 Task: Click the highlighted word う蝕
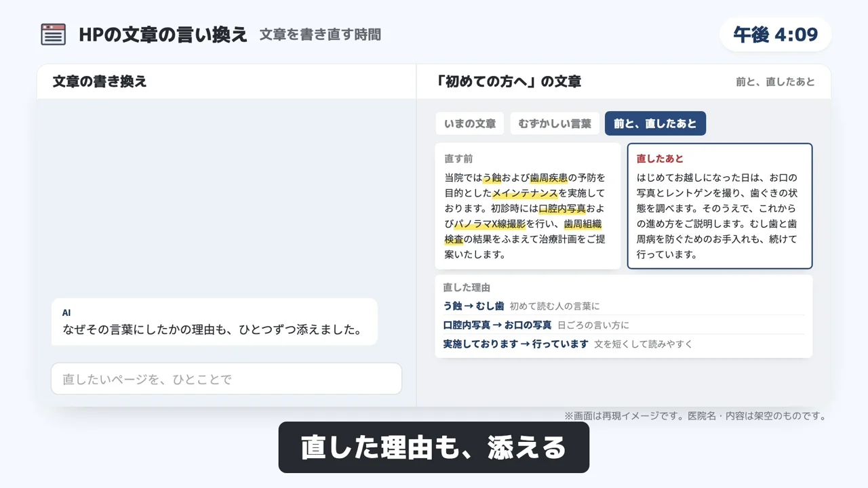492,178
